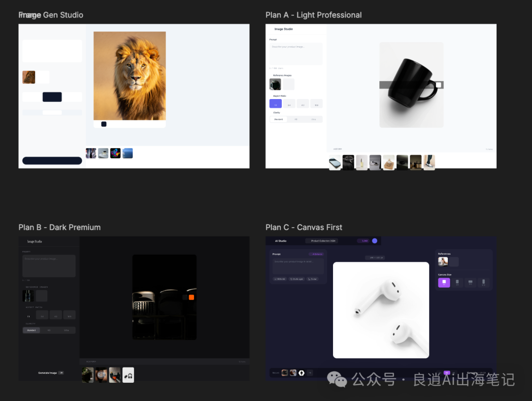This screenshot has width=532, height=401.
Task: Click the white square on the black mug image
Action: click(438, 85)
